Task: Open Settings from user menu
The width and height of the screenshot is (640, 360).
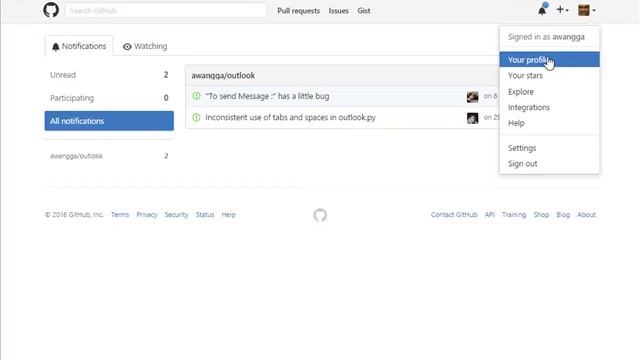Action: (x=549, y=148)
